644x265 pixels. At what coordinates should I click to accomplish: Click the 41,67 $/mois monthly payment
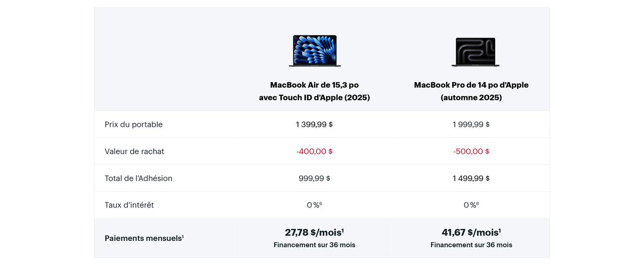tap(471, 233)
